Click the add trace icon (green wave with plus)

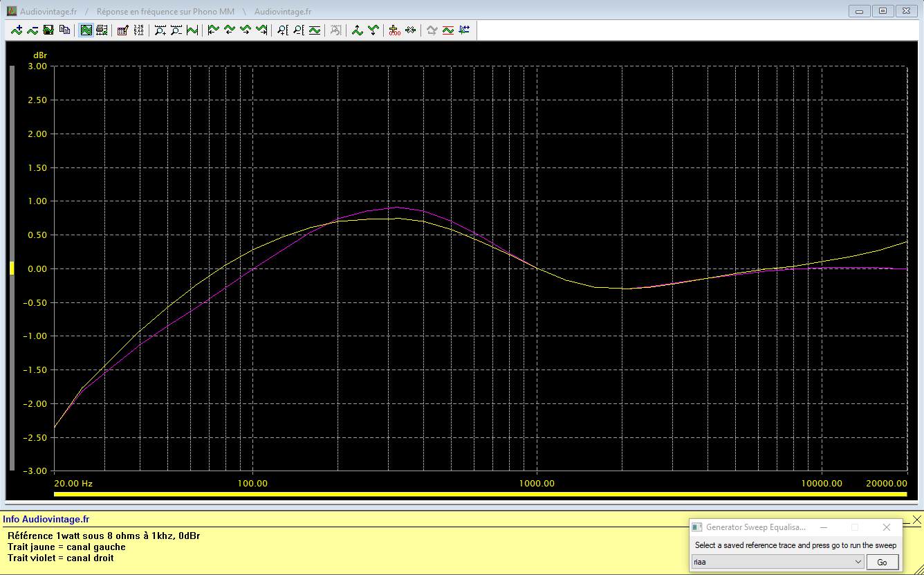coord(16,30)
